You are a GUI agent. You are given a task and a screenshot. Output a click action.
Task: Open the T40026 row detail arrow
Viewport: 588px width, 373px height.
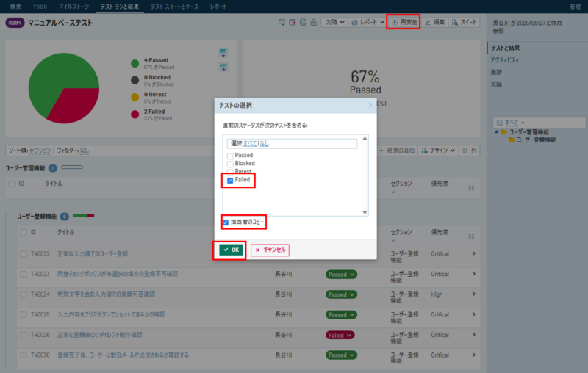click(474, 335)
